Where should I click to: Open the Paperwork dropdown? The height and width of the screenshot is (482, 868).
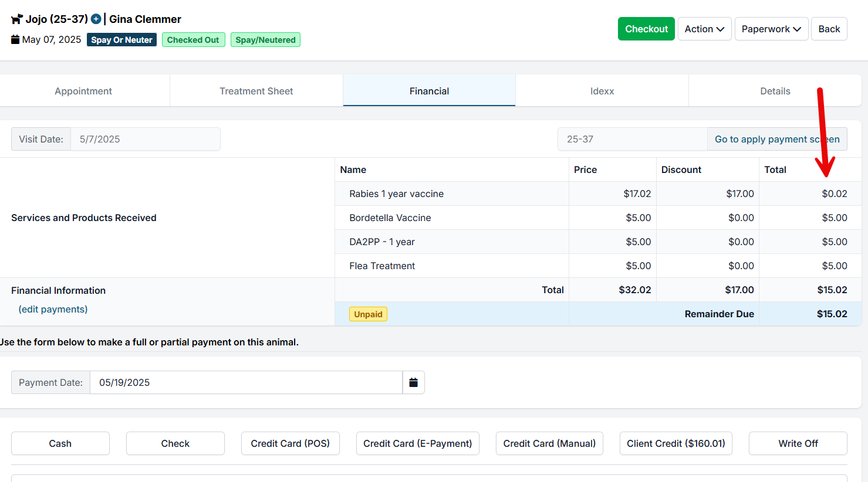point(771,29)
